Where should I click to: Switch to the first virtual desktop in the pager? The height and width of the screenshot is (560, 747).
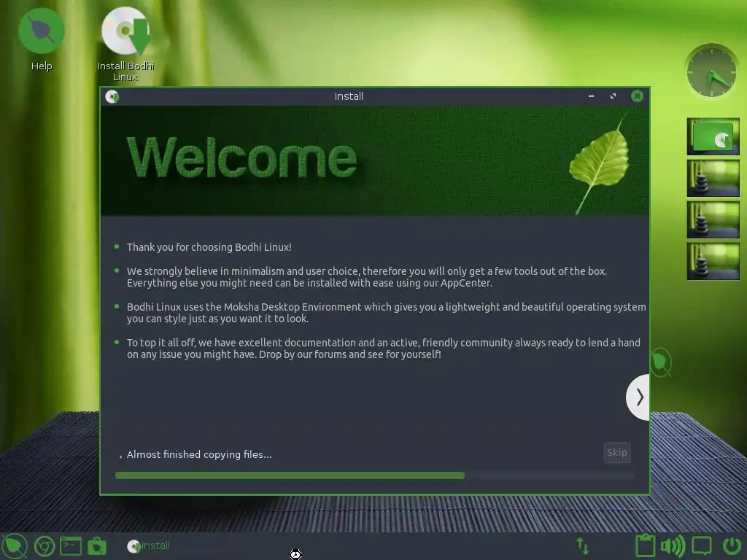[x=713, y=136]
